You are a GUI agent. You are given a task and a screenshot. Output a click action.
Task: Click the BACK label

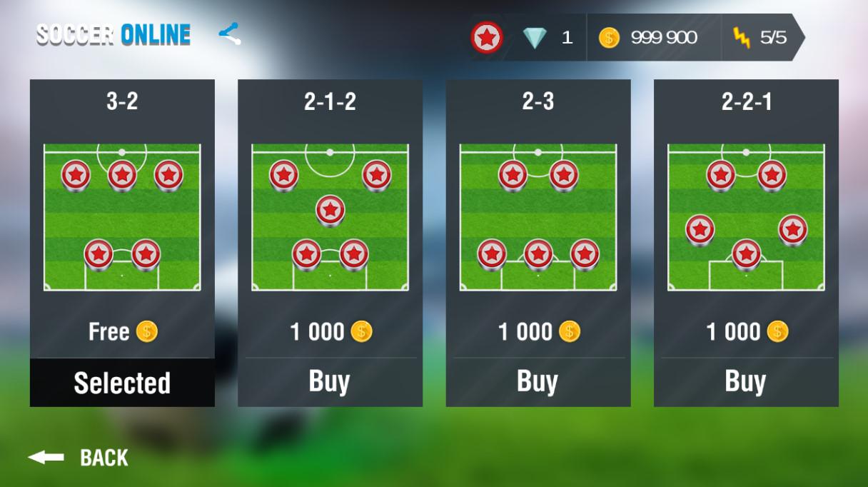(104, 458)
